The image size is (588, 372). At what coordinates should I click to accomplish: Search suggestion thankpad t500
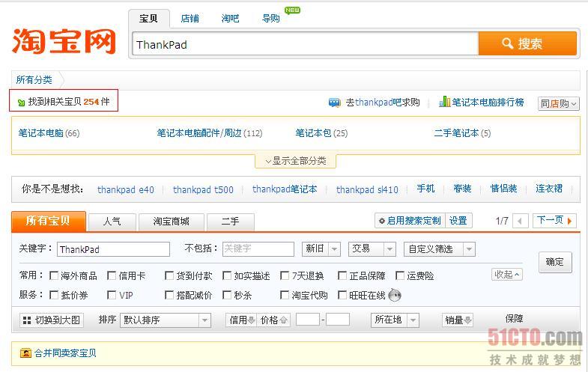(203, 189)
